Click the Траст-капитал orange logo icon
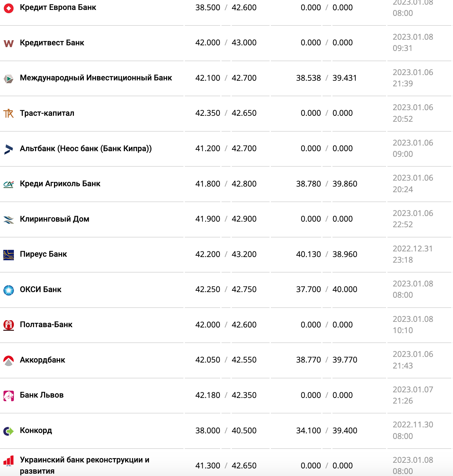Screen dimensions: 453x476 click(9, 114)
